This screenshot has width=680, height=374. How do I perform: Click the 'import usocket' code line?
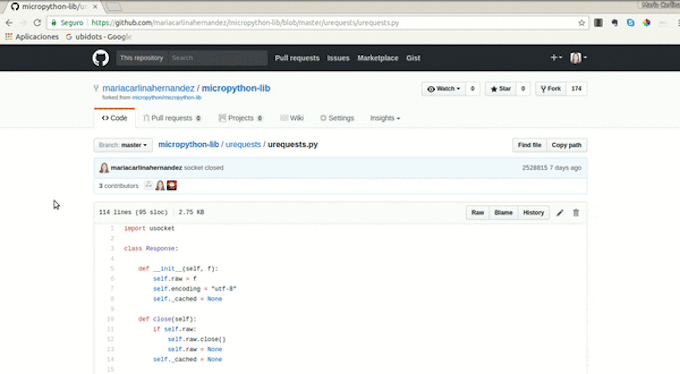pyautogui.click(x=149, y=228)
